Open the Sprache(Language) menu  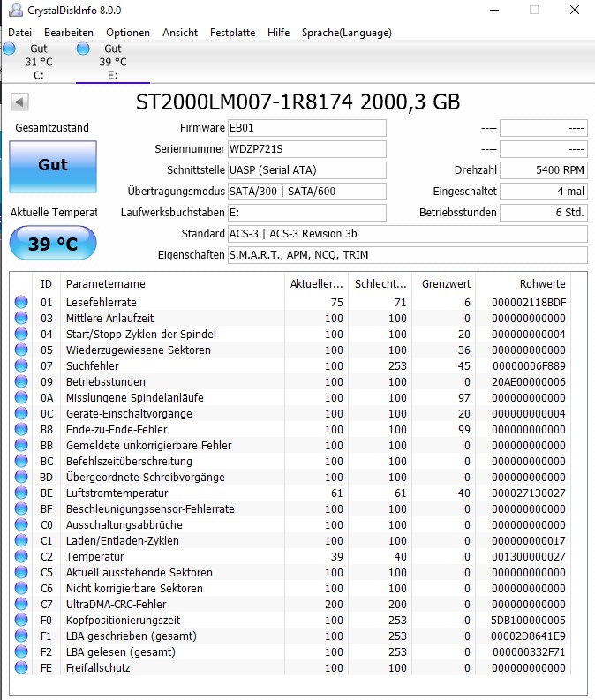(x=346, y=33)
